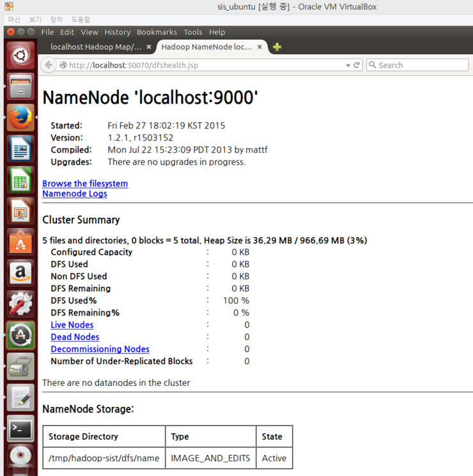Open the Namenode Logs link
The image size is (473, 476).
coord(75,194)
